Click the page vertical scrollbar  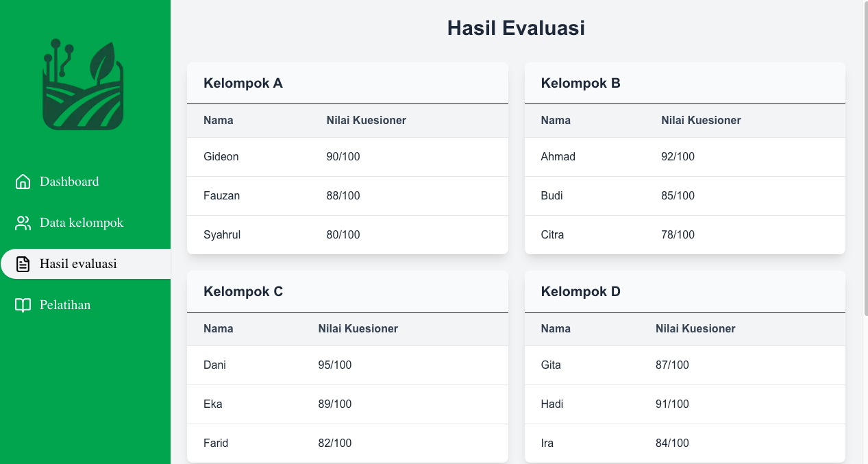click(865, 158)
